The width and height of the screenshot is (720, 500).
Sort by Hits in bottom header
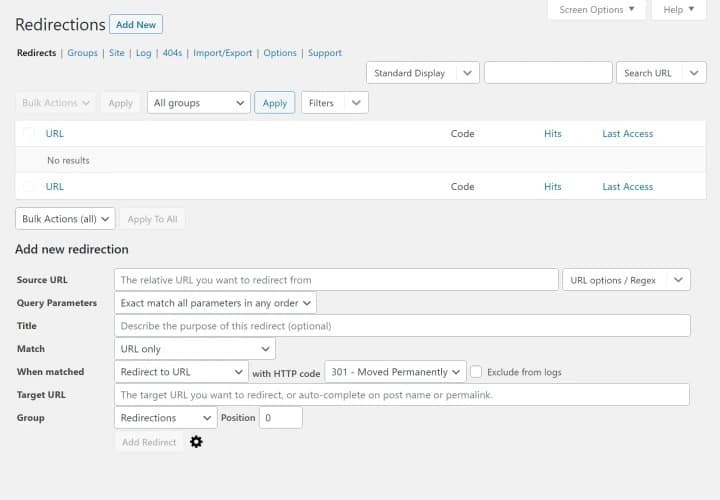[x=553, y=186]
